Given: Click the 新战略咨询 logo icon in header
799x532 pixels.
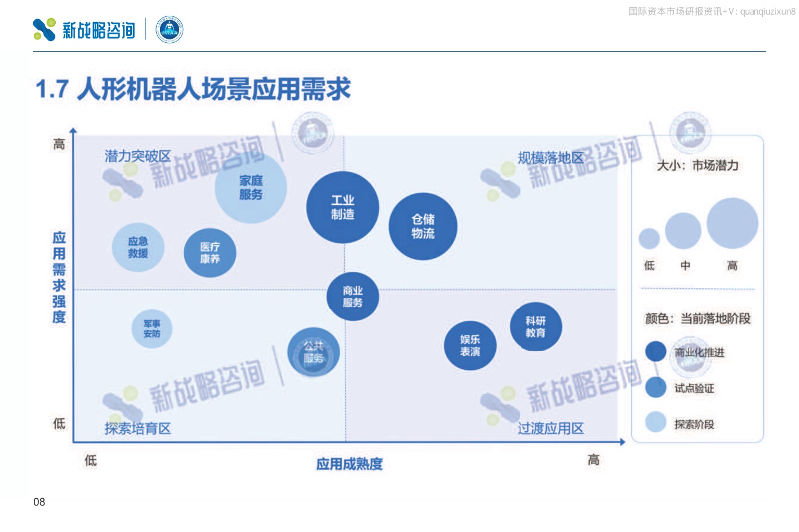Looking at the screenshot, I should (45, 29).
